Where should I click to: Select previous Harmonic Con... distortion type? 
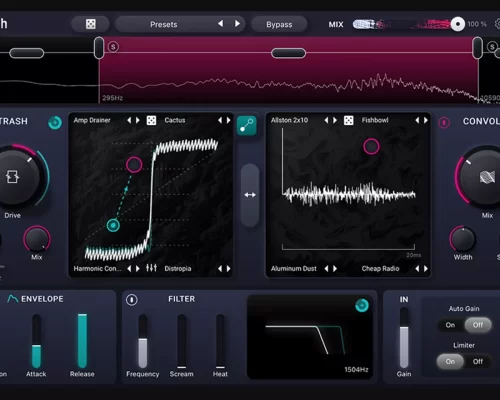tap(129, 268)
